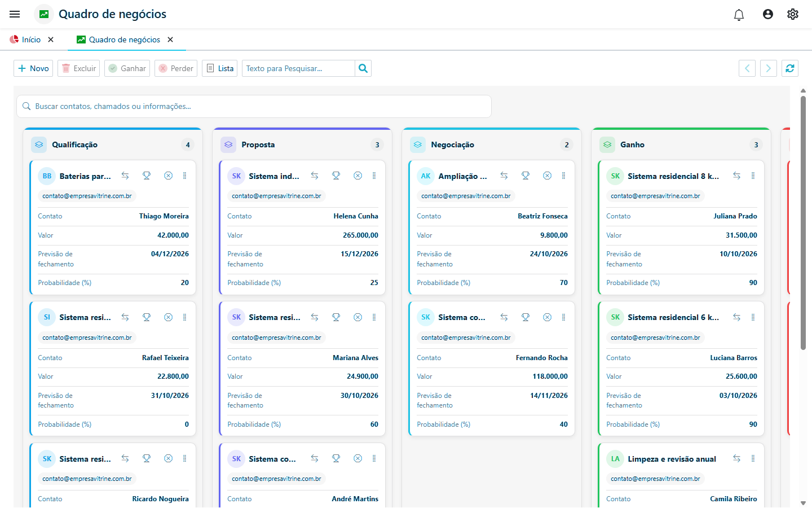812x508 pixels.
Task: Click the Negociação column header
Action: tap(492, 144)
